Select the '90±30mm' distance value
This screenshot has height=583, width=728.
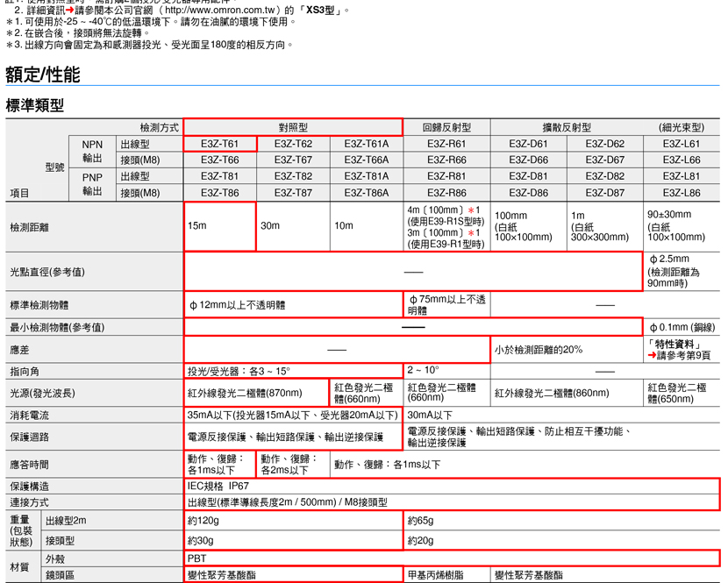pyautogui.click(x=669, y=215)
